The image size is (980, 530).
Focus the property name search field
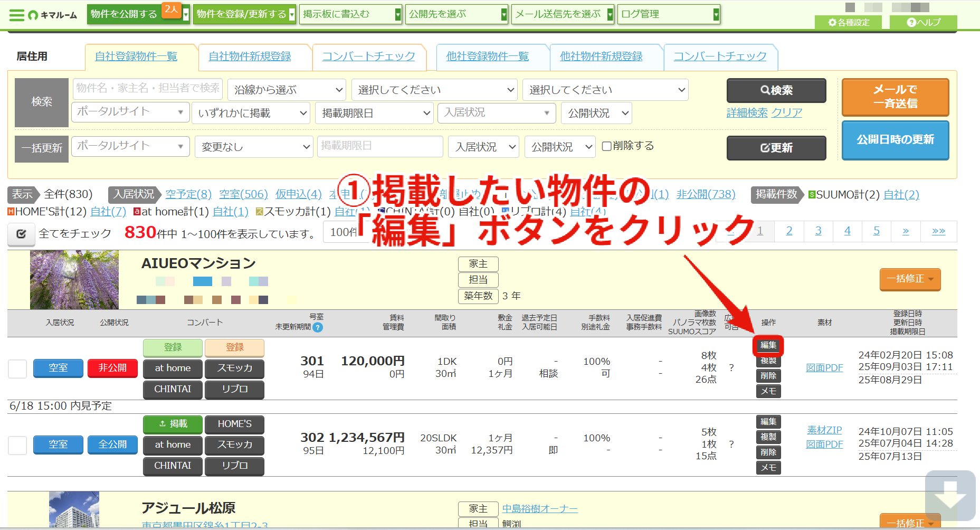[x=148, y=89]
